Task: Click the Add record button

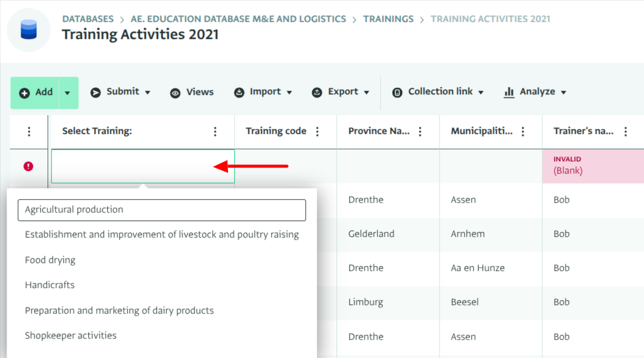Action: (36, 93)
